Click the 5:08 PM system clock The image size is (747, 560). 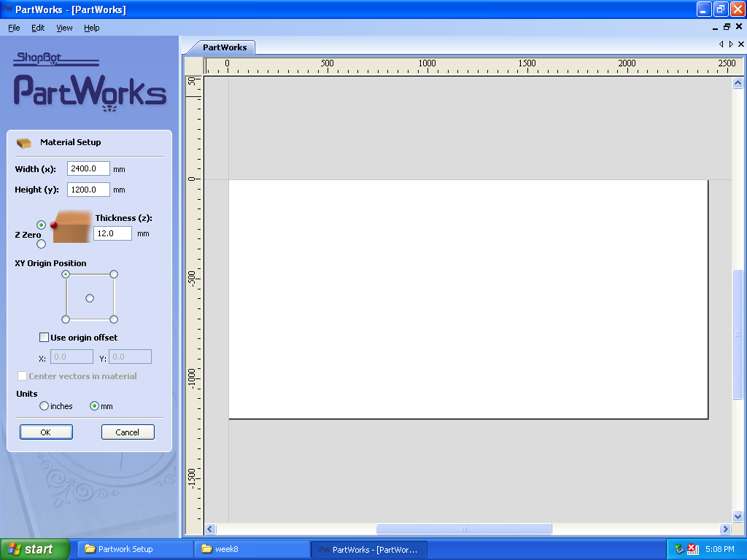pyautogui.click(x=719, y=549)
